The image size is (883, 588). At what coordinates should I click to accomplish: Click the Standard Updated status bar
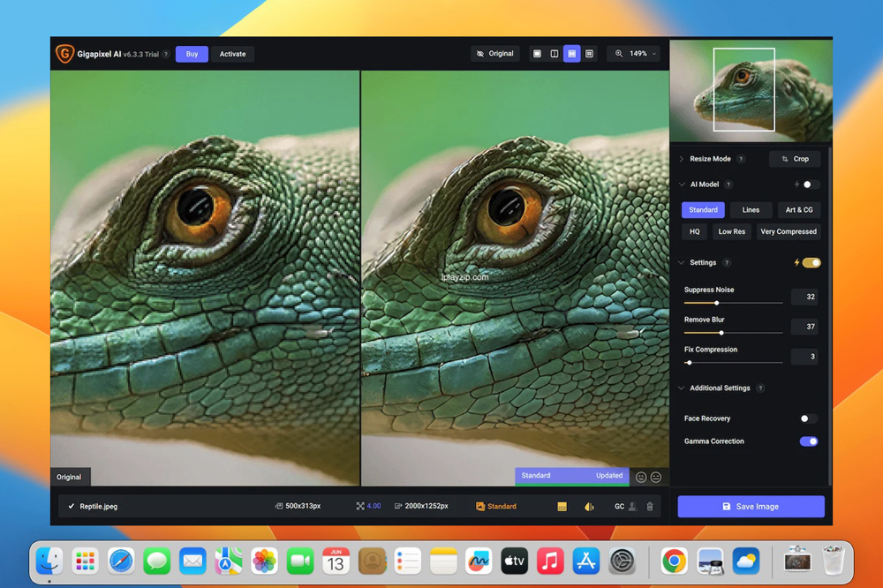(572, 476)
